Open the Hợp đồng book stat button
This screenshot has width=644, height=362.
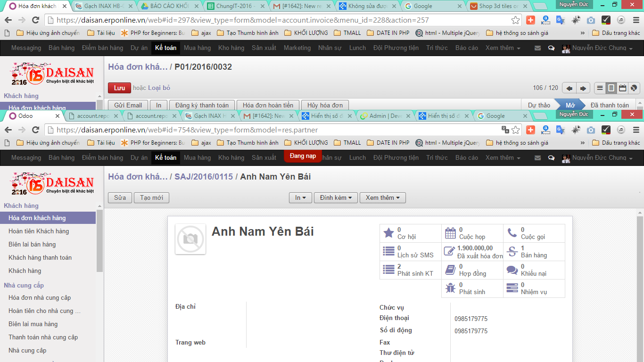click(472, 270)
